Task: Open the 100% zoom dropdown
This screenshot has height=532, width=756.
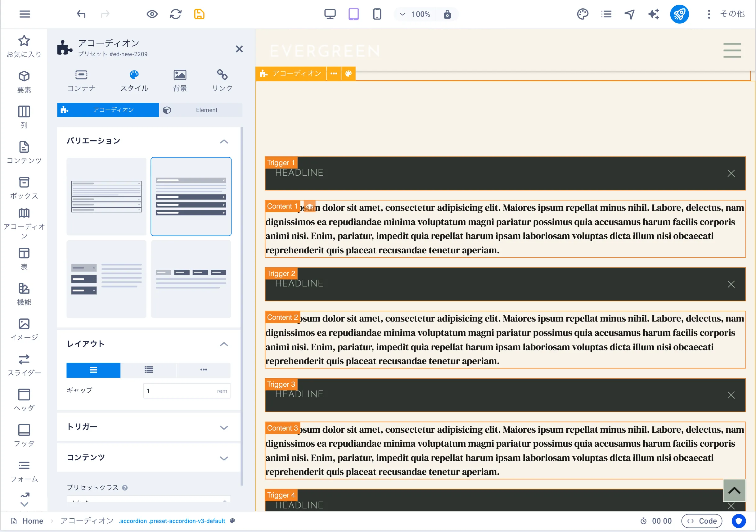Action: click(415, 14)
